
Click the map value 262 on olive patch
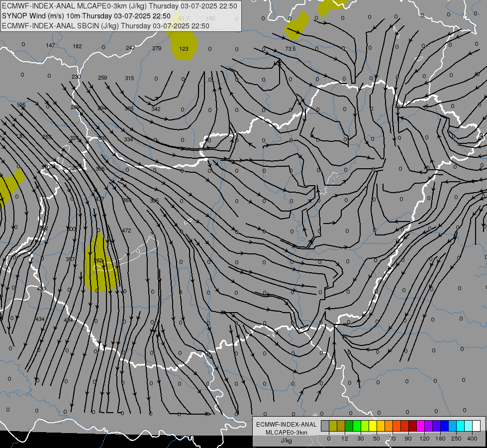(98, 260)
